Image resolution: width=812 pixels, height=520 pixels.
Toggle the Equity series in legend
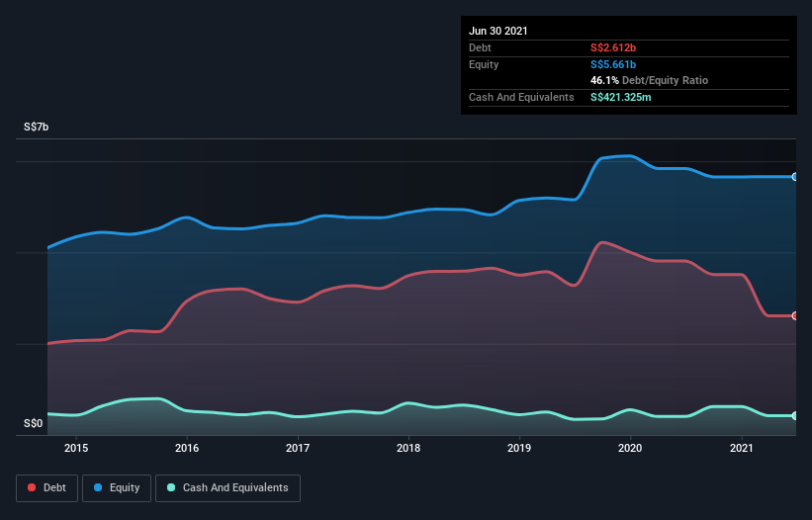(116, 487)
